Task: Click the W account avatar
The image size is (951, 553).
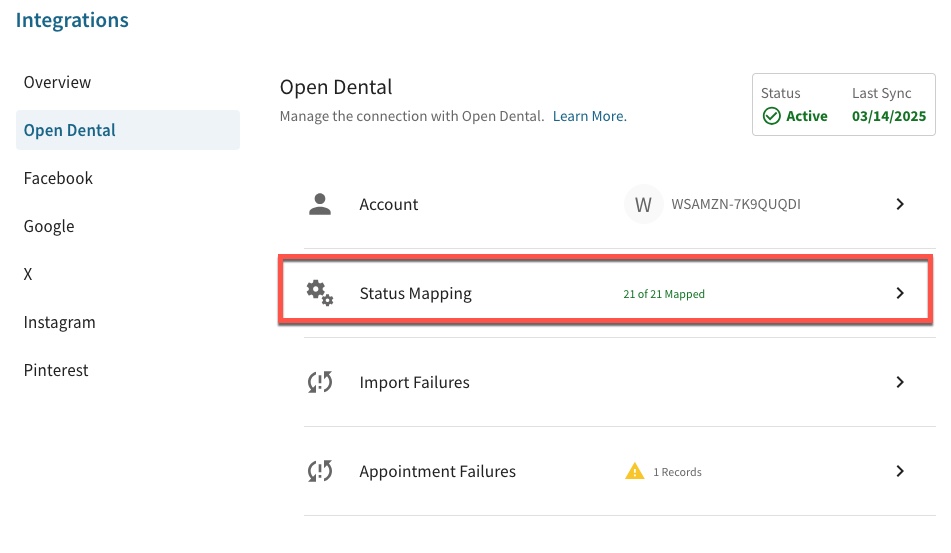Action: coord(643,204)
